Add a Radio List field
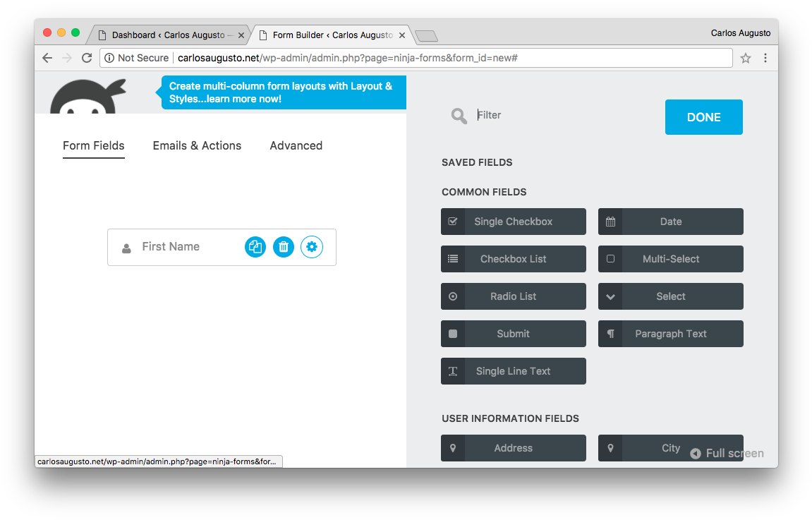 point(513,296)
